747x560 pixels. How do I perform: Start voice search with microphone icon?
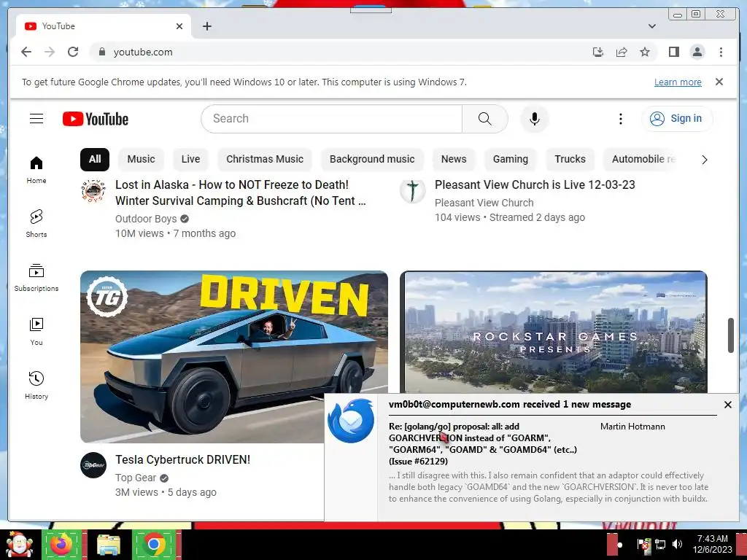[x=535, y=119]
